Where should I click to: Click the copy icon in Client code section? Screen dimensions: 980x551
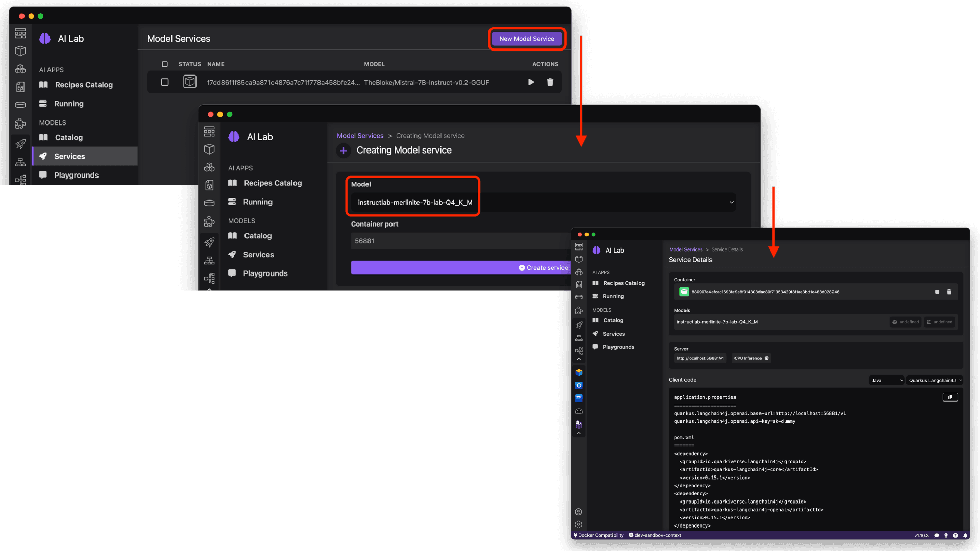pyautogui.click(x=950, y=397)
